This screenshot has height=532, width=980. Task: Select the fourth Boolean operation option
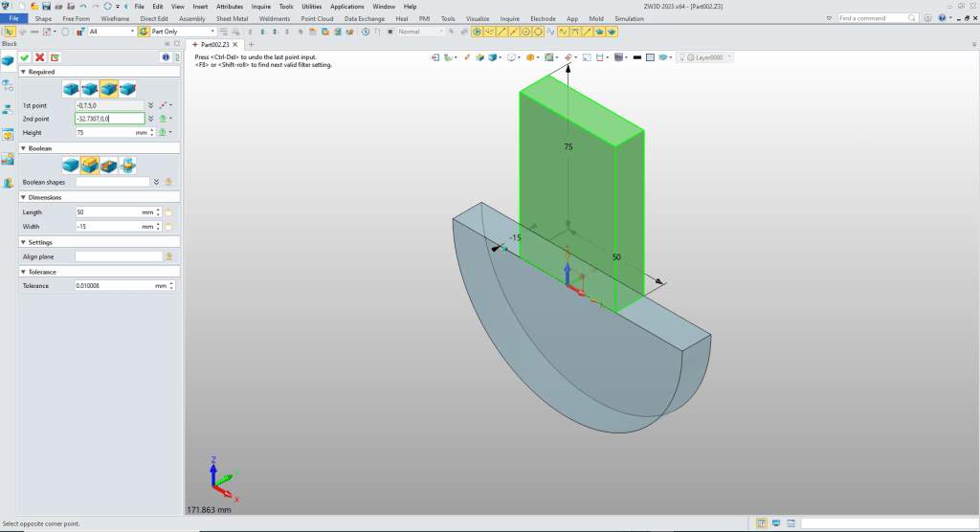(x=127, y=165)
